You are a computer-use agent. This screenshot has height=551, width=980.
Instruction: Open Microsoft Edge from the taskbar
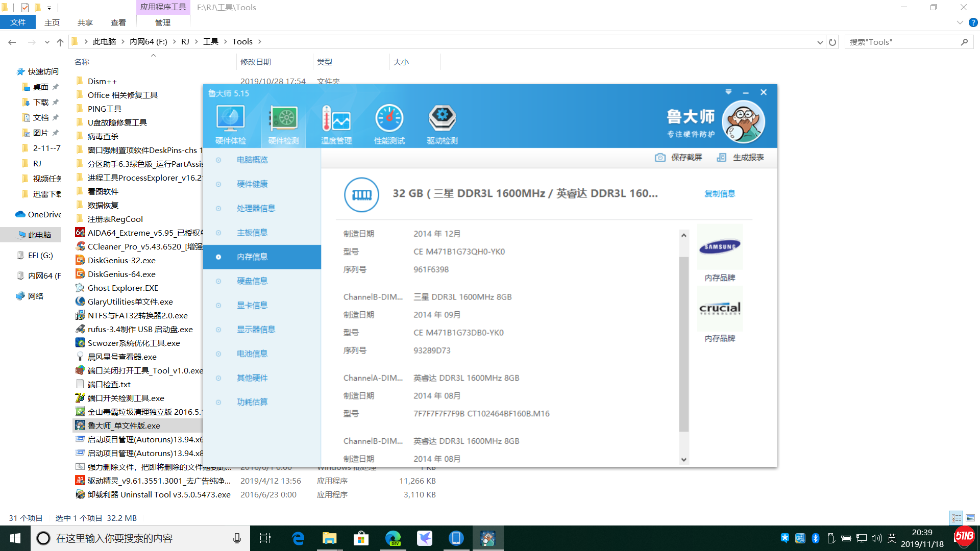click(298, 538)
